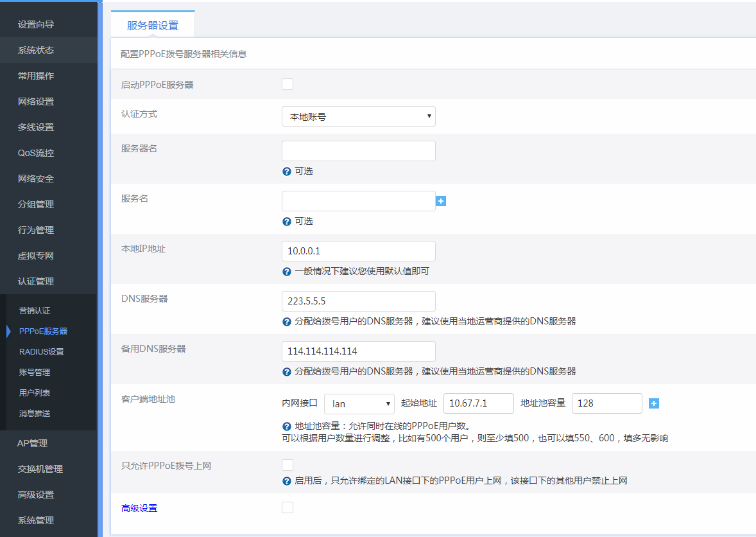756x537 pixels.
Task: Go to 账号管理 submenu link
Action: click(35, 372)
